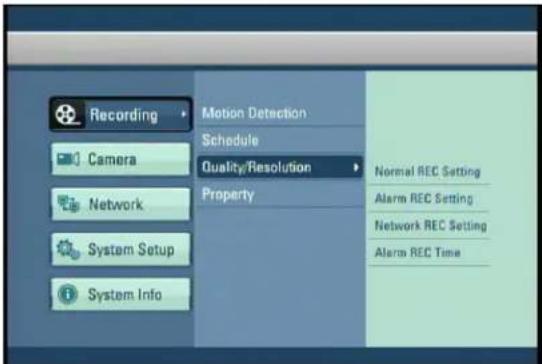Expand the arrow on the Recording item
Screen dimensions: 542x364
click(x=184, y=114)
